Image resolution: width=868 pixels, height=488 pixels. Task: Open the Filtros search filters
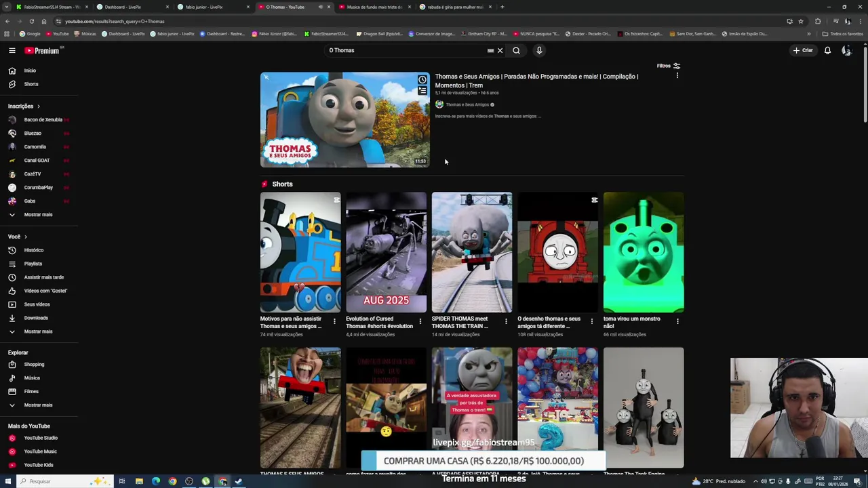668,66
